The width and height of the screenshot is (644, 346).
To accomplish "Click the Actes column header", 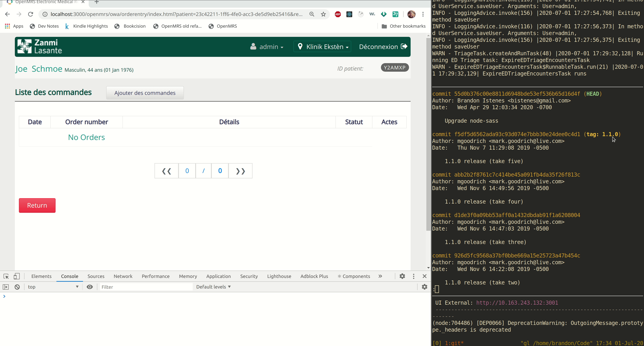I will point(389,122).
